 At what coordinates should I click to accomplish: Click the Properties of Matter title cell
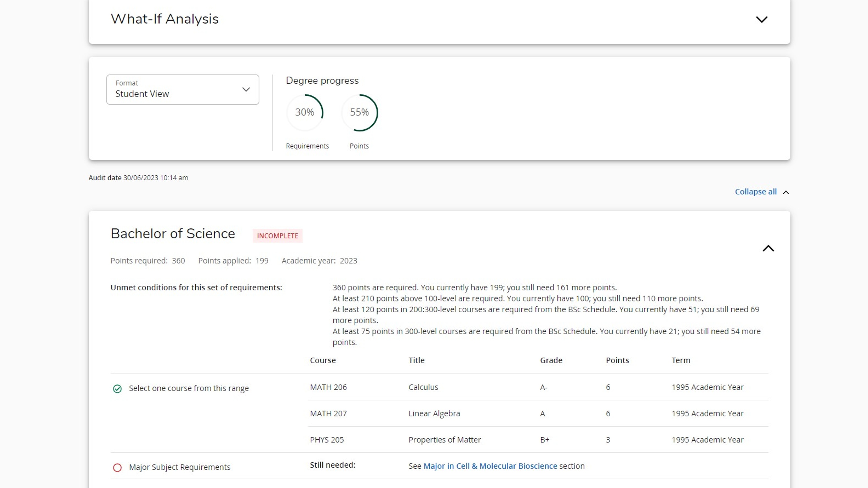(x=445, y=439)
